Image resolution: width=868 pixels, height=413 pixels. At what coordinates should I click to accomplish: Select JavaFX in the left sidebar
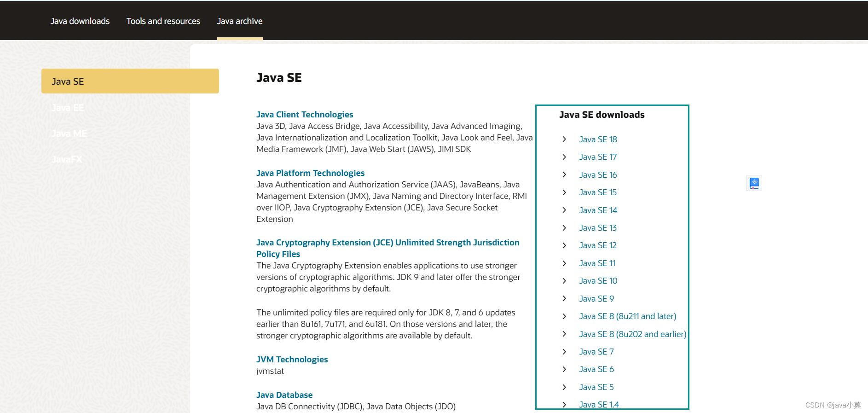pyautogui.click(x=67, y=159)
